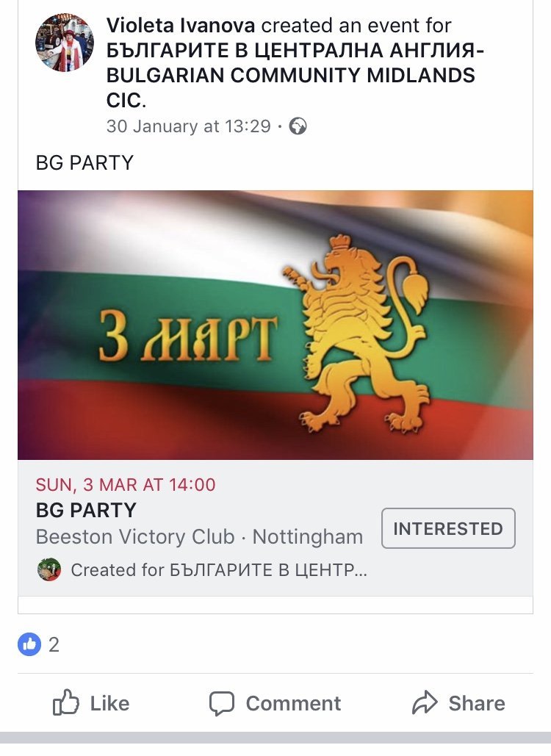The height and width of the screenshot is (756, 551).
Task: Open Violeta Ivanova's profile picture
Action: coord(65,43)
